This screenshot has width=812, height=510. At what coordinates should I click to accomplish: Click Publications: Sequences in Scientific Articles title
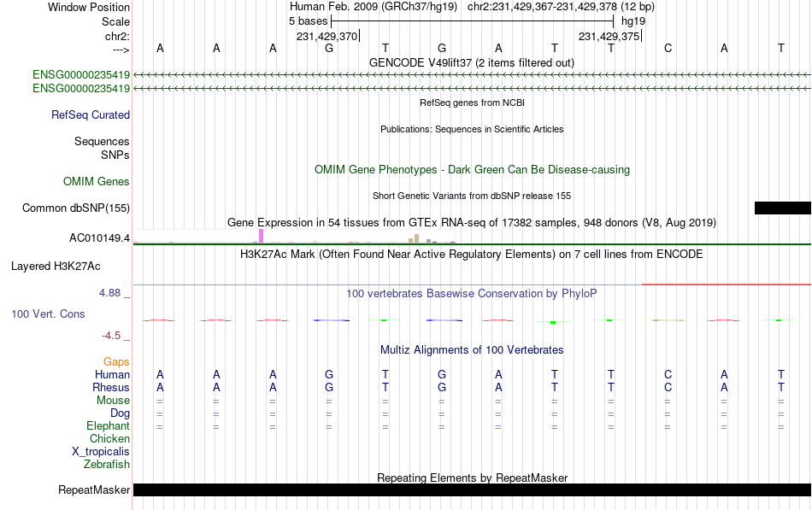coord(472,129)
